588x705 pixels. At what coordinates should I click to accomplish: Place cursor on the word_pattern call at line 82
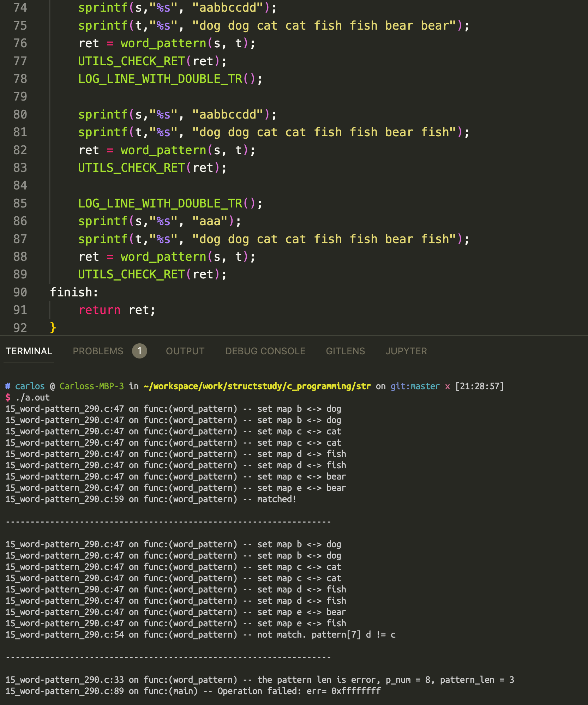click(164, 150)
